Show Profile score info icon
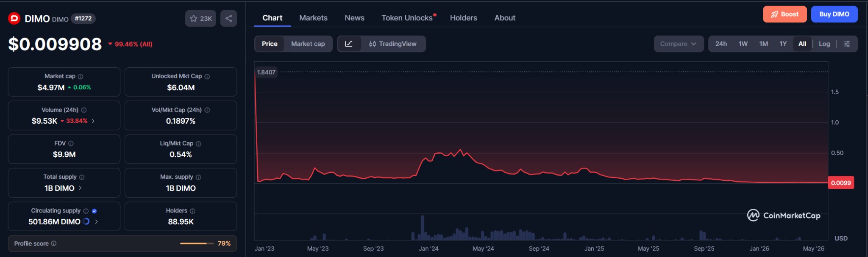868x257 pixels. point(54,243)
